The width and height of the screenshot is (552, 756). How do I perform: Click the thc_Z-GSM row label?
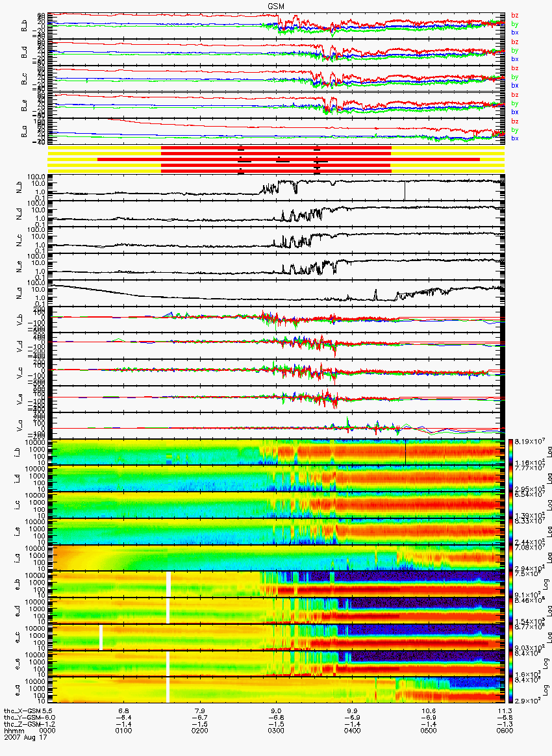point(22,724)
